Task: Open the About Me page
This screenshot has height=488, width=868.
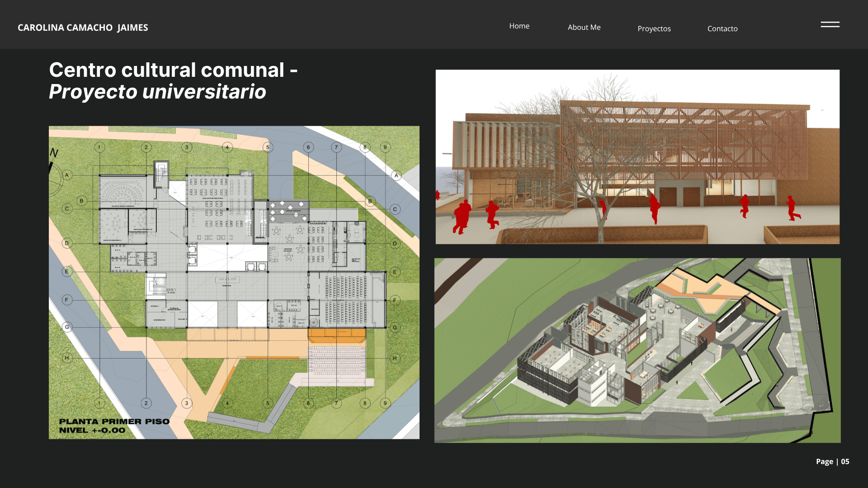Action: click(x=584, y=27)
